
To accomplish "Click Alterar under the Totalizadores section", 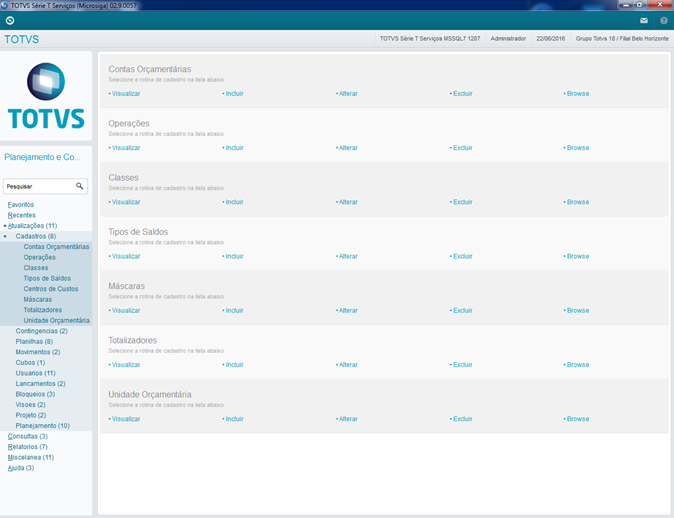I will [347, 365].
